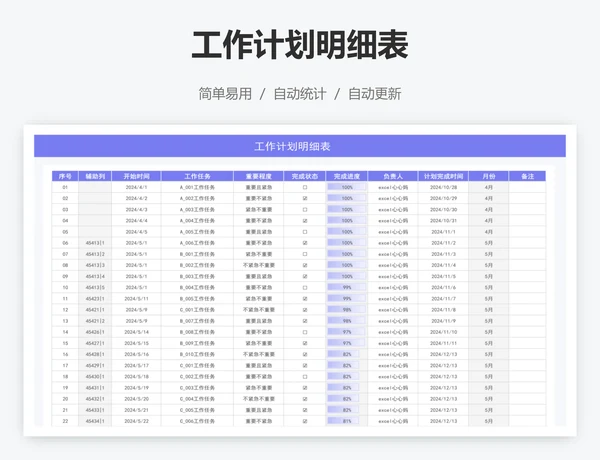Screen dimensions: 600x460
Task: Select the 4月 cell in row 05
Action: (489, 232)
